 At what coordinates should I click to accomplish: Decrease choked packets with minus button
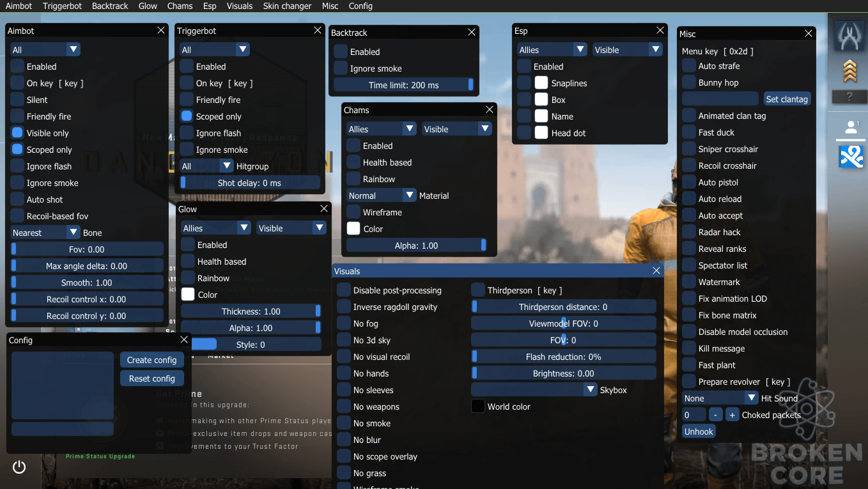[x=716, y=415]
